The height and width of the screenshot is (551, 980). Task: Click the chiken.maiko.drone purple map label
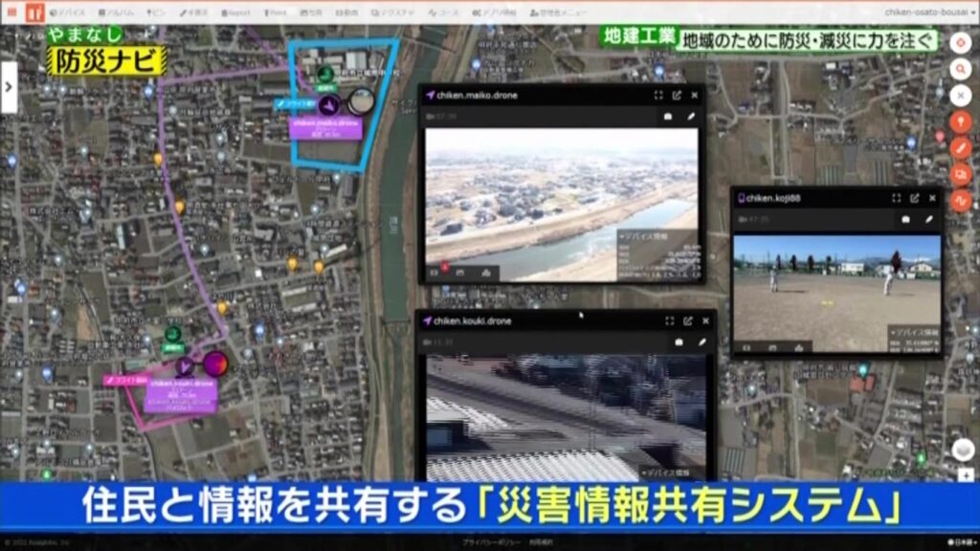point(326,128)
